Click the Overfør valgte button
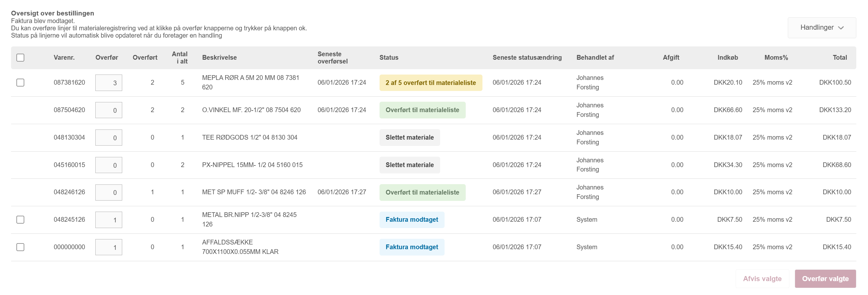 825,279
